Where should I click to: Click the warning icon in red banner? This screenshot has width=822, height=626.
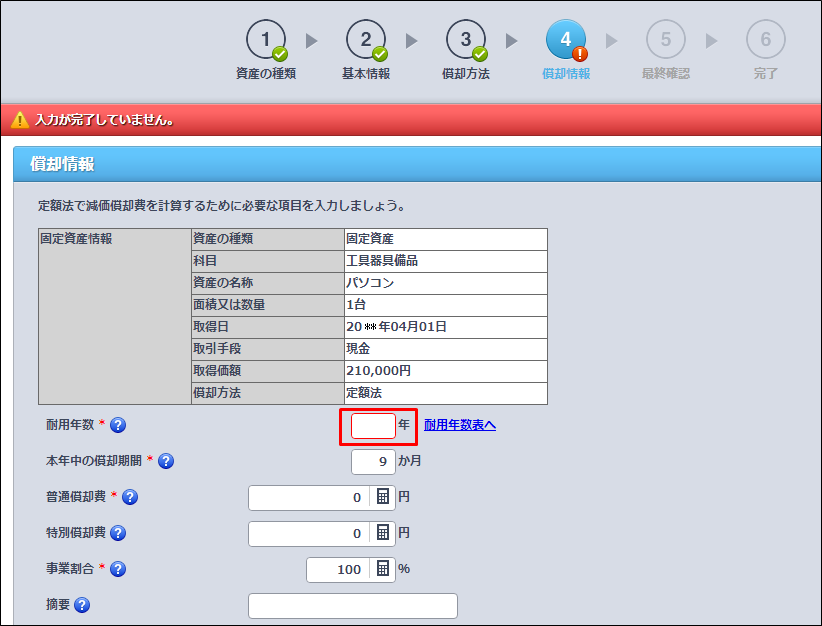(19, 120)
